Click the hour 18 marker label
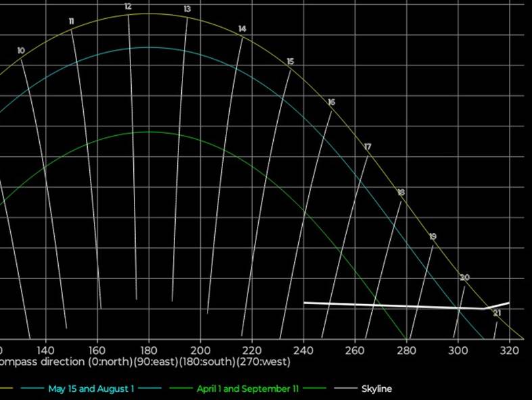Screen dimensions: 532x400 click(401, 193)
